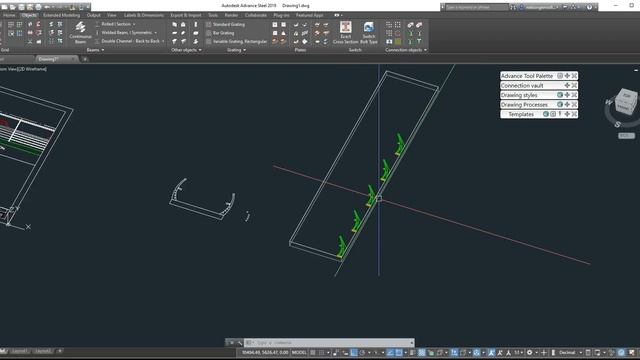
Task: Click the top-left weld point icon in Connection objects
Action: point(389,25)
